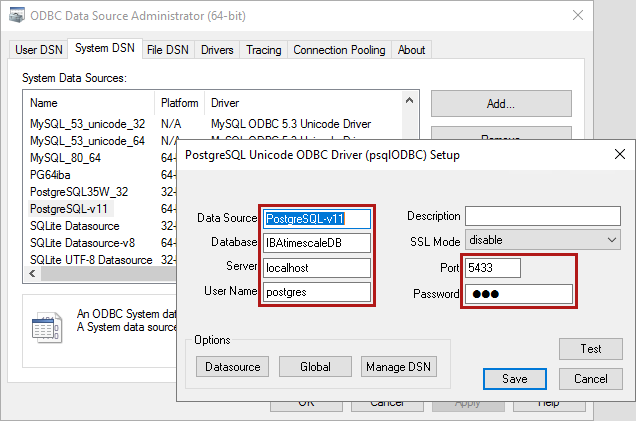Select MySQL_53_unicode_64 data source
The width and height of the screenshot is (636, 421).
(88, 141)
